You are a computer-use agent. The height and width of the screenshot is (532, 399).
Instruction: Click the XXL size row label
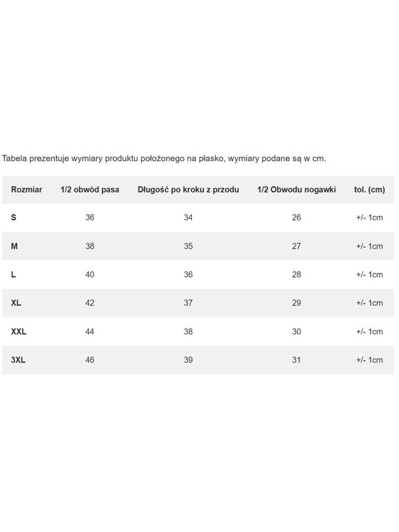click(19, 332)
